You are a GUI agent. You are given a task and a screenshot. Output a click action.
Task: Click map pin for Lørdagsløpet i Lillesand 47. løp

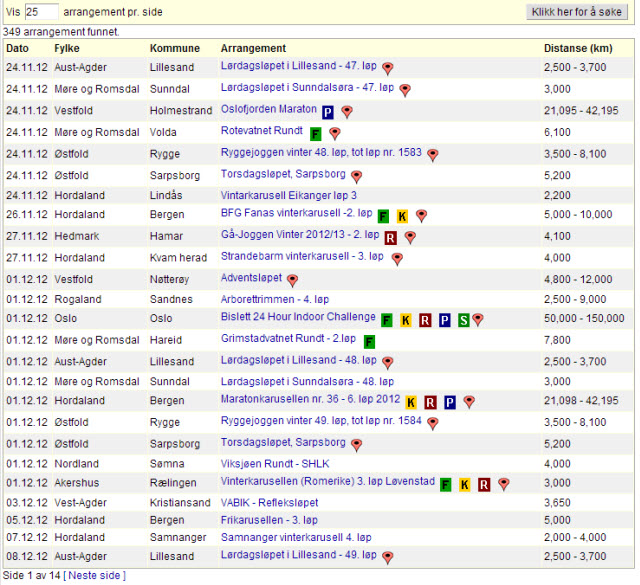click(x=387, y=69)
